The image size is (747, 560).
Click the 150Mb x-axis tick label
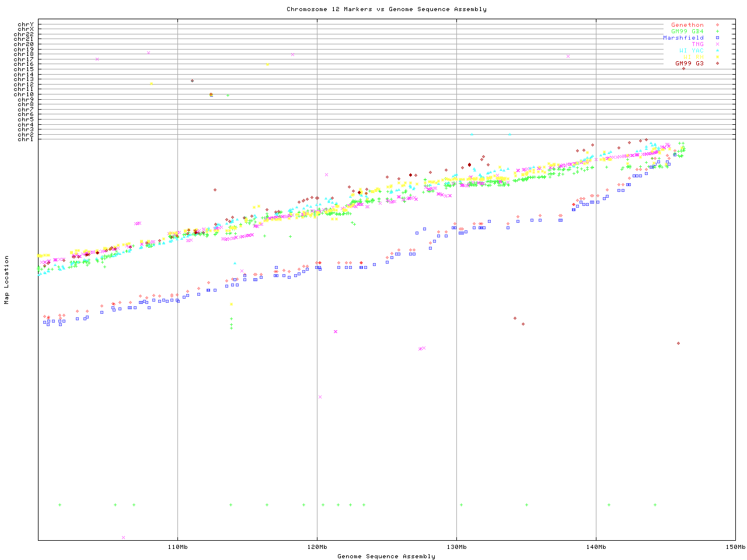[735, 547]
